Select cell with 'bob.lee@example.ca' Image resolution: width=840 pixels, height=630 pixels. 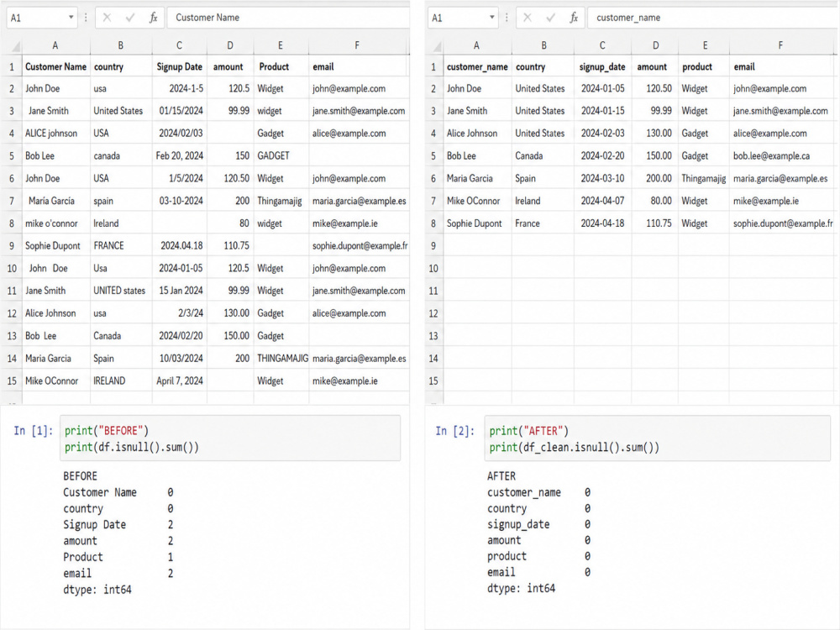coord(780,156)
